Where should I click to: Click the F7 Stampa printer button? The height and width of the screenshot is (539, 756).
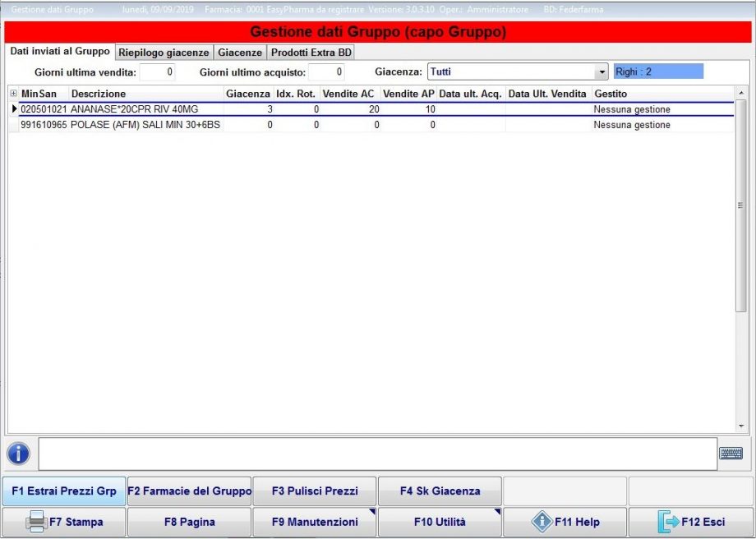64,522
